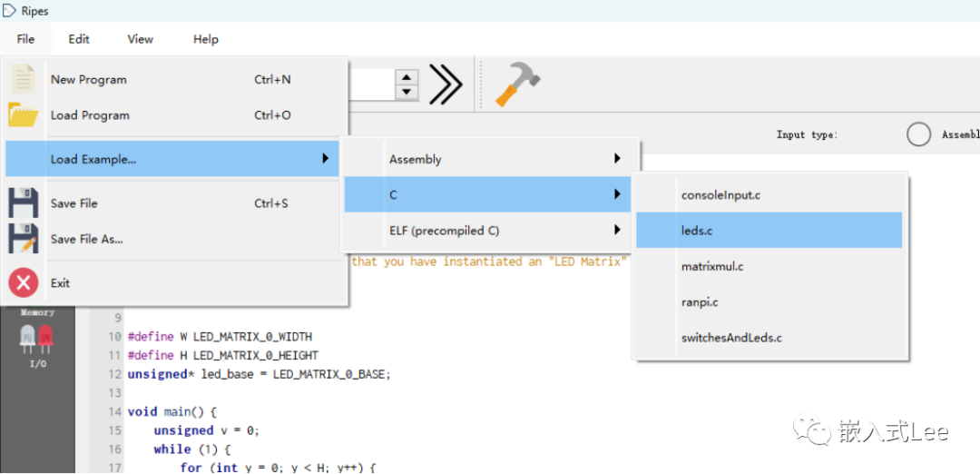
Task: Click the red Exit X icon
Action: [24, 282]
